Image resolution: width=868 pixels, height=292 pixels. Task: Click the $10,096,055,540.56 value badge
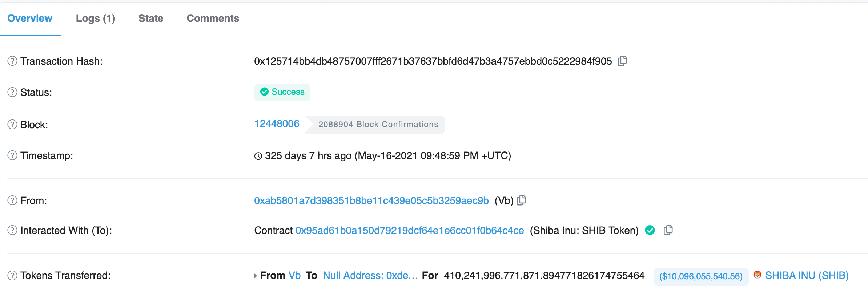[x=700, y=276]
